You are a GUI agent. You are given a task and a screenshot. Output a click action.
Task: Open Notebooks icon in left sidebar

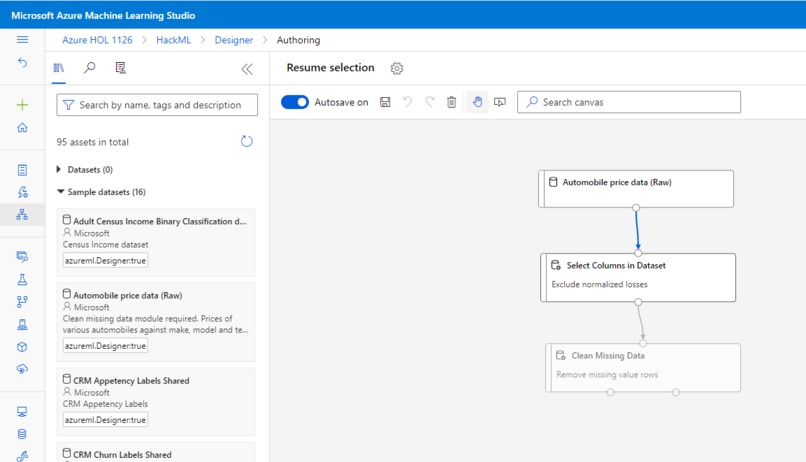tap(22, 170)
